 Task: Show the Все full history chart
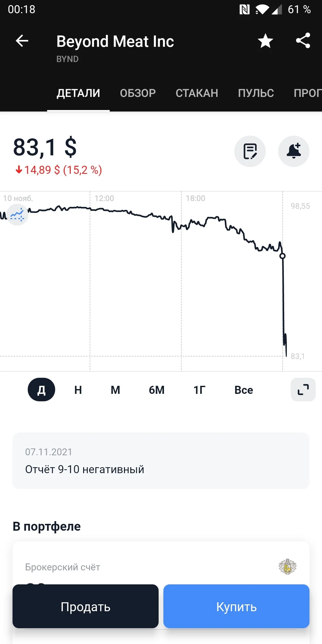click(244, 390)
